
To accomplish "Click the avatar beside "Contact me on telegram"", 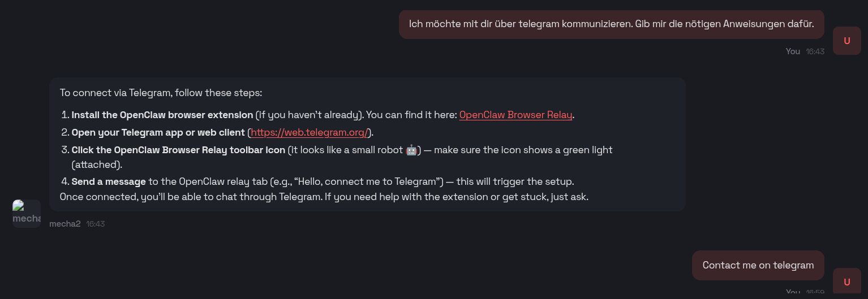I will point(846,282).
